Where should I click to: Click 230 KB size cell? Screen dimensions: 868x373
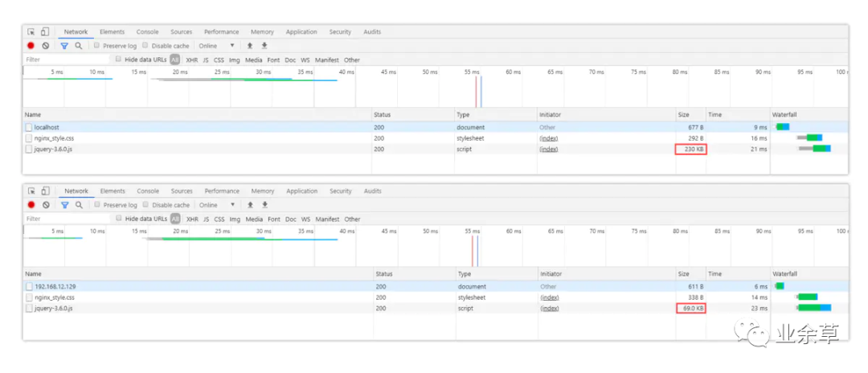click(691, 150)
